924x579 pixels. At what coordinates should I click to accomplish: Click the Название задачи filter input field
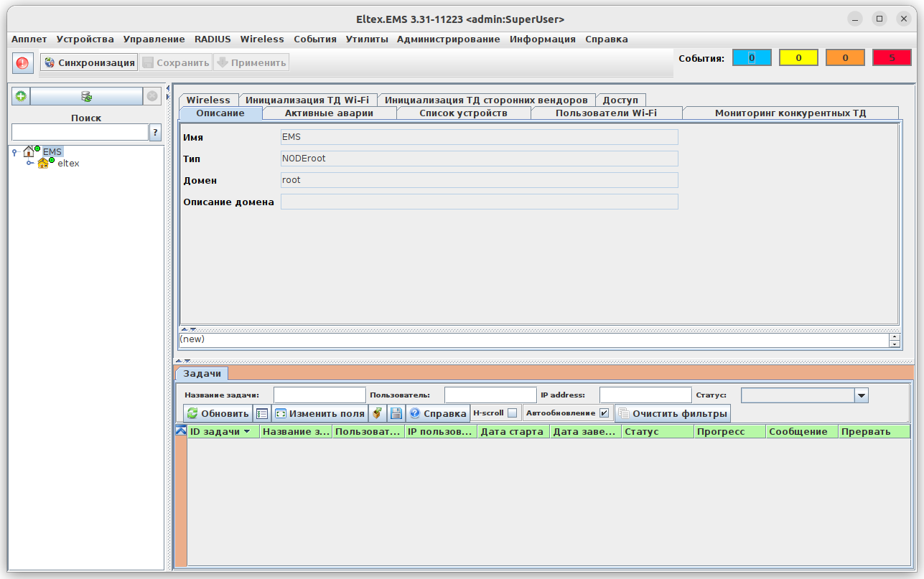(319, 395)
